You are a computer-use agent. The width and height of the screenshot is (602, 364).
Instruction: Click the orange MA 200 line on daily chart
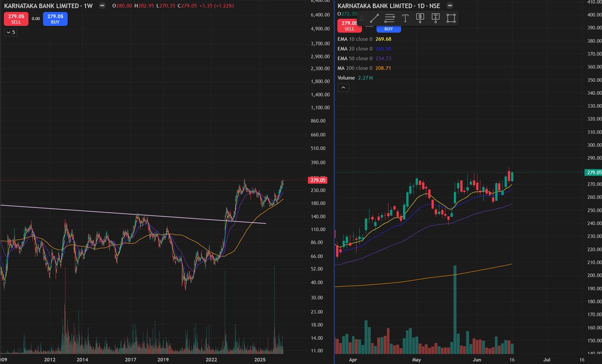tap(424, 278)
